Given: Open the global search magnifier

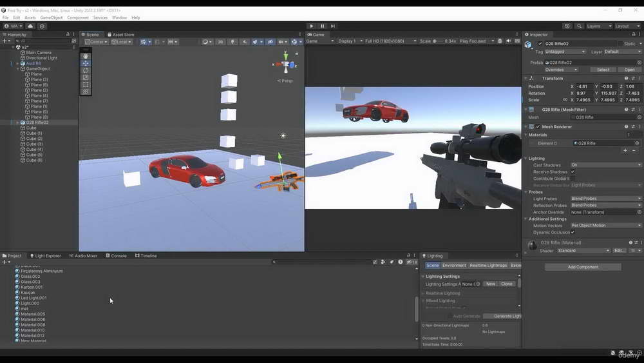Looking at the screenshot, I should point(579,26).
